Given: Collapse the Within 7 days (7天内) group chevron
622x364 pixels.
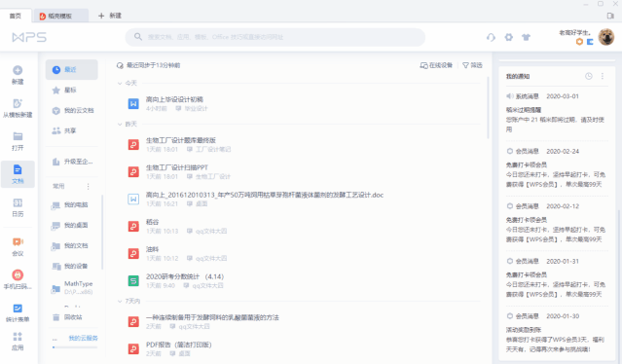Looking at the screenshot, I should 120,302.
